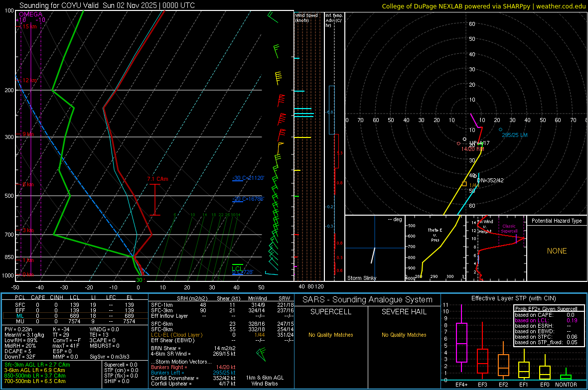Viewport: 588px width, 390px height.
Task: Click the 'Effective Layer STP (with CIN)' title
Action: click(513, 298)
